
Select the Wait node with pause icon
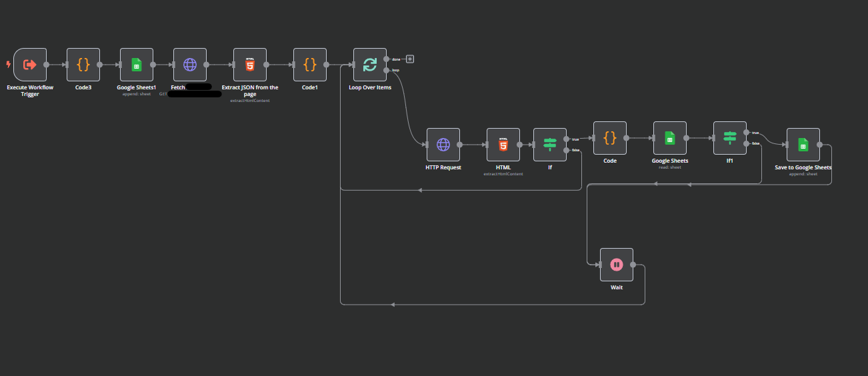(617, 265)
